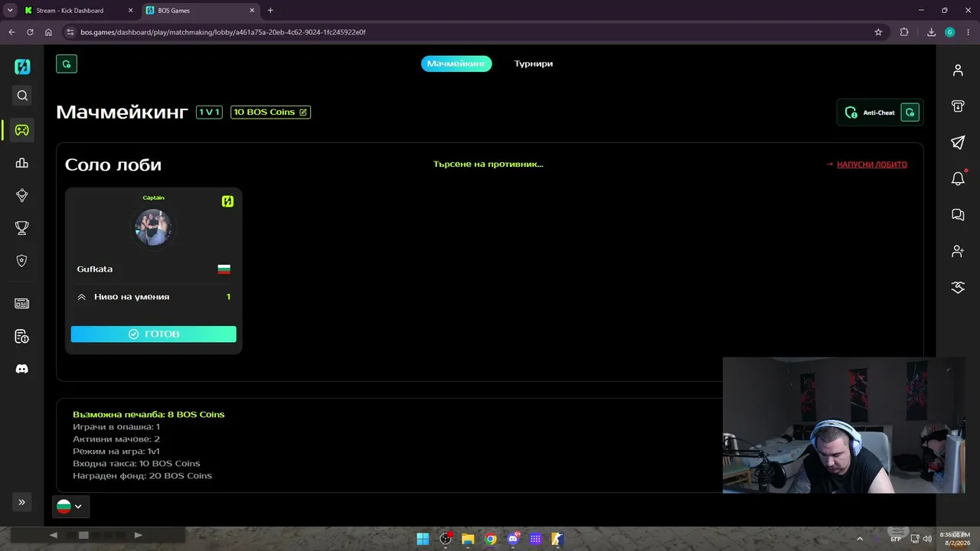
Task: Open the news icon in left sidebar
Action: click(x=22, y=304)
